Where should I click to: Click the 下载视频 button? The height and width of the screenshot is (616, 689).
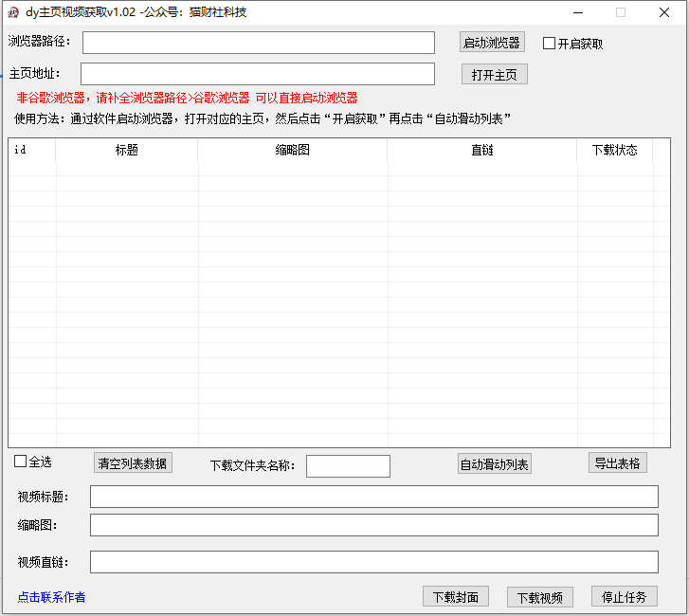coord(539,597)
